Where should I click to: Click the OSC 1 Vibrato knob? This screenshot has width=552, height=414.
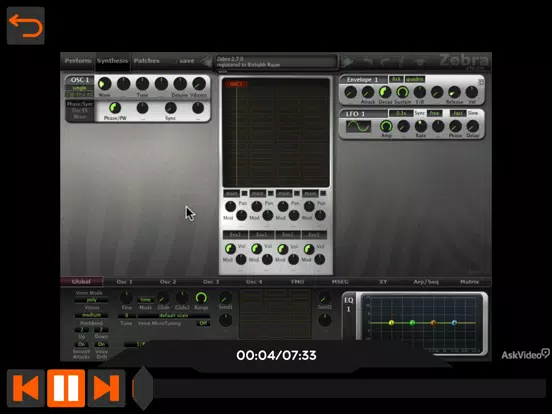click(x=199, y=84)
